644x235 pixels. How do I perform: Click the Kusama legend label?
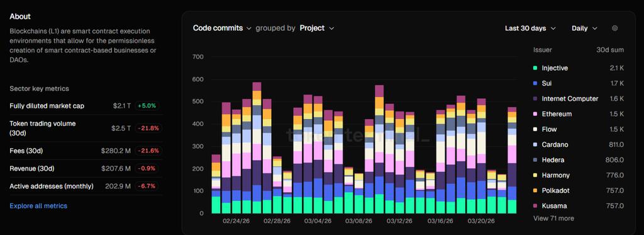tap(554, 206)
